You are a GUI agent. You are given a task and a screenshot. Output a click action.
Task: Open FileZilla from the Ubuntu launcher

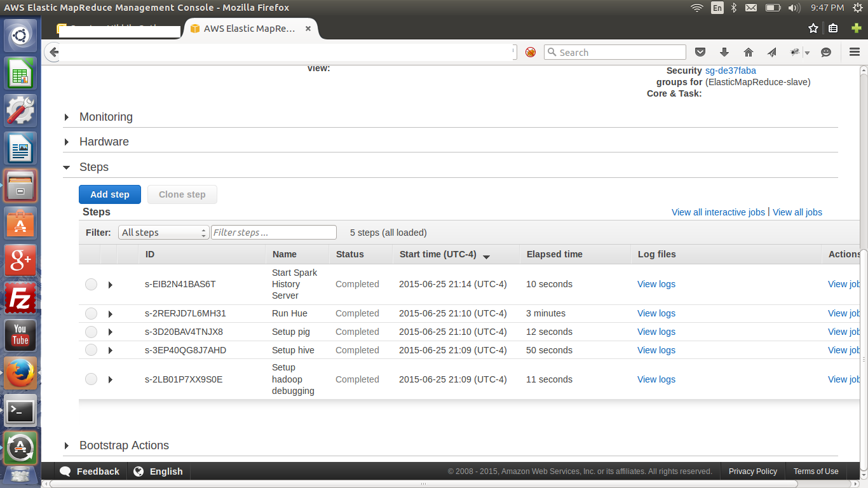pyautogui.click(x=20, y=299)
